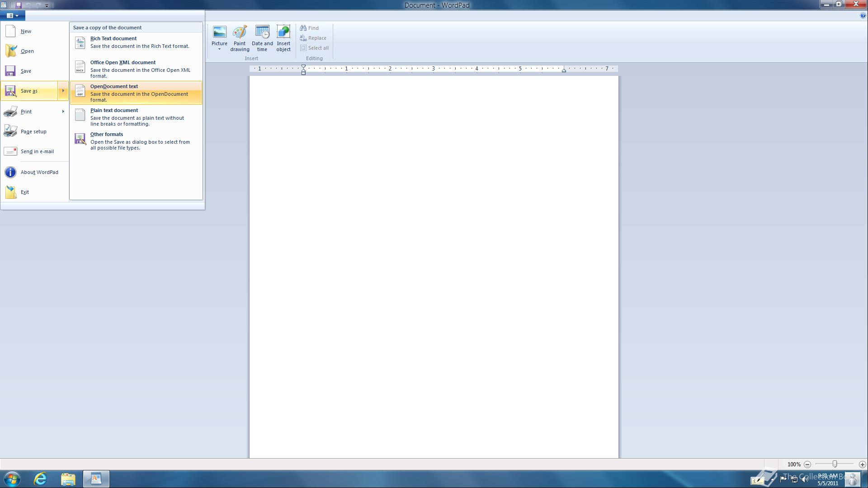Click the volume speaker tray icon
The height and width of the screenshot is (488, 868).
[x=805, y=479]
